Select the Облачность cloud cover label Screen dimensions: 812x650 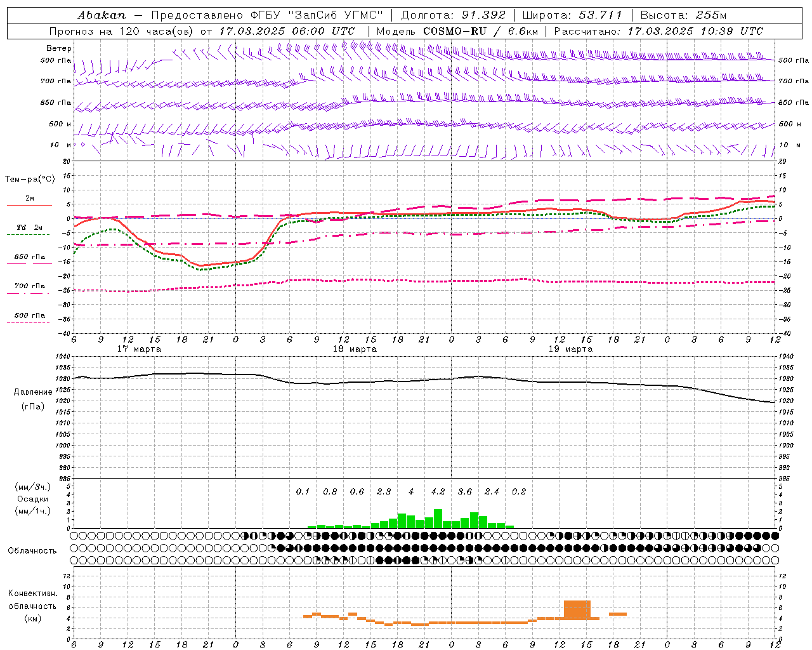point(32,551)
